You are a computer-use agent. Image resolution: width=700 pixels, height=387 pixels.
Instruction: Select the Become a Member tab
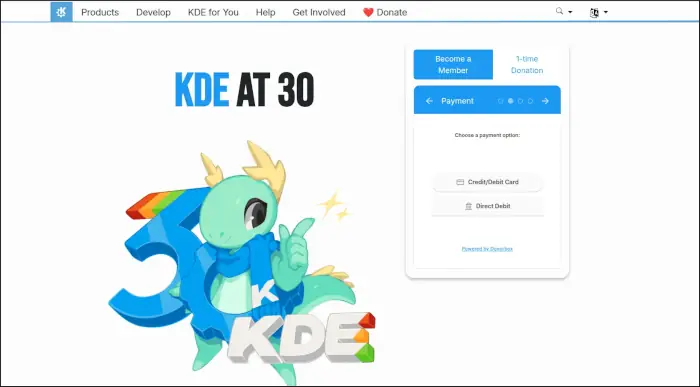[x=453, y=64]
